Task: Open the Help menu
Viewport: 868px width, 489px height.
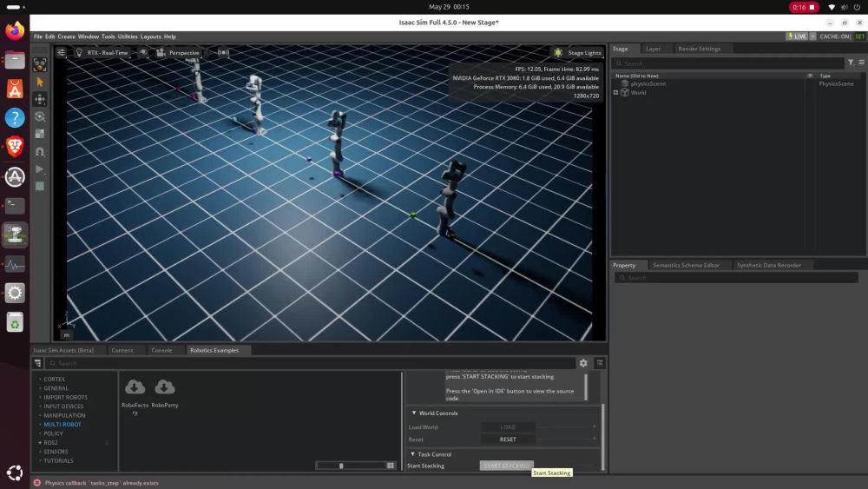Action: click(170, 36)
